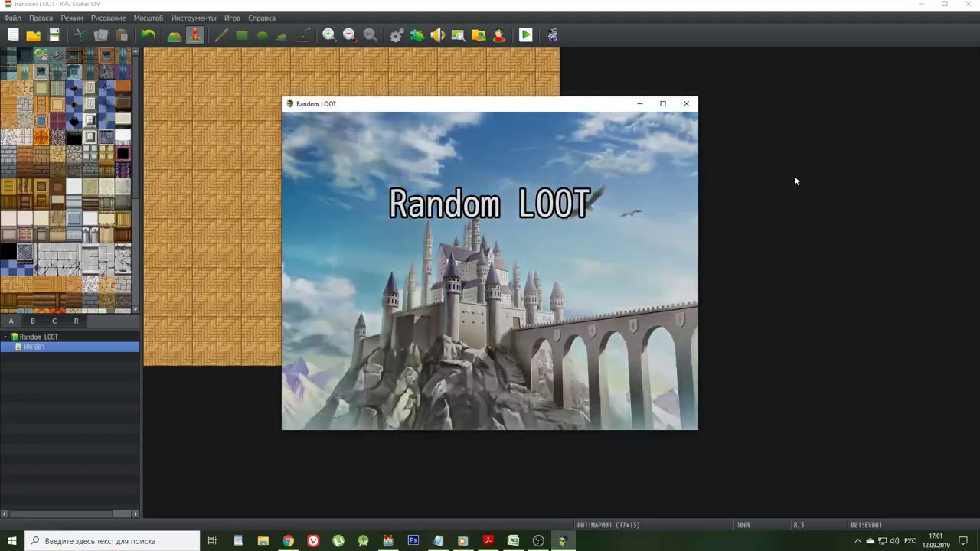Open Photoshop from the taskbar

(413, 541)
